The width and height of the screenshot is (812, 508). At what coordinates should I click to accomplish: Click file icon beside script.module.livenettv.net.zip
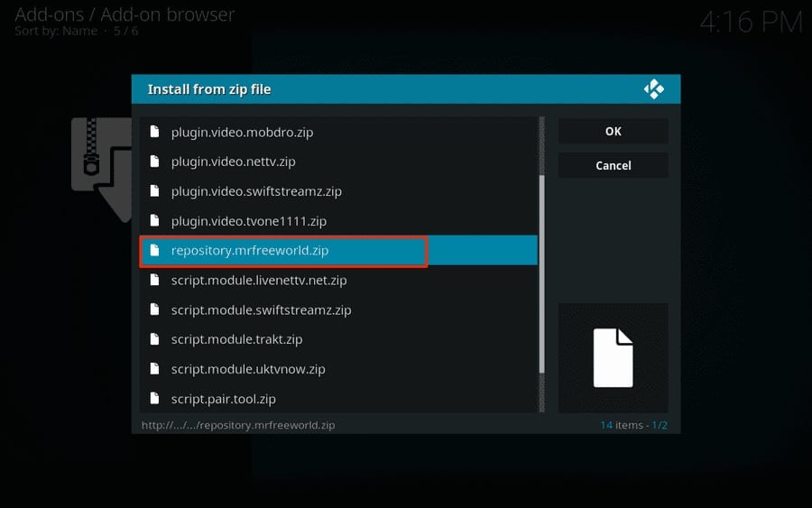154,280
